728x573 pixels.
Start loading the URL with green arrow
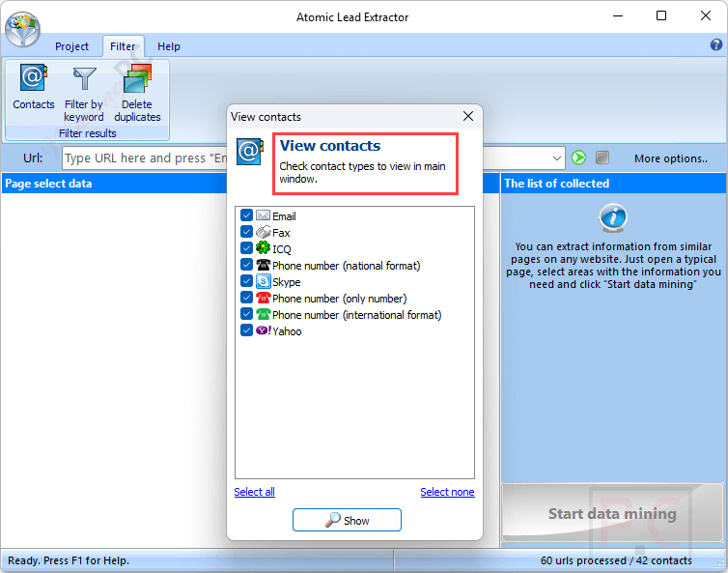tap(578, 158)
